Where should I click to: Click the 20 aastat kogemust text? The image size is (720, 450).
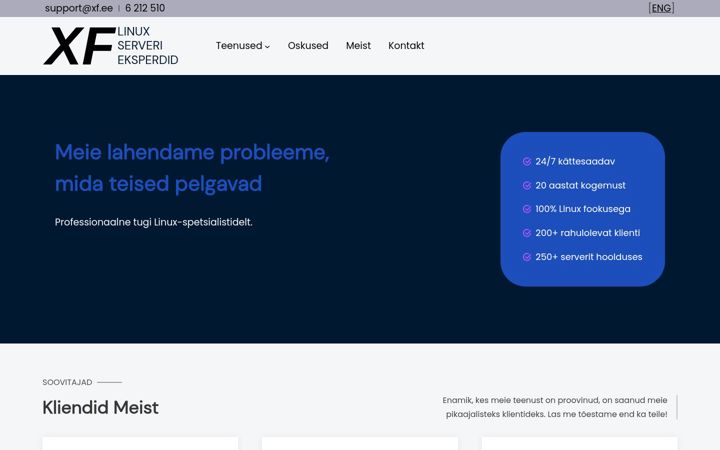(580, 186)
